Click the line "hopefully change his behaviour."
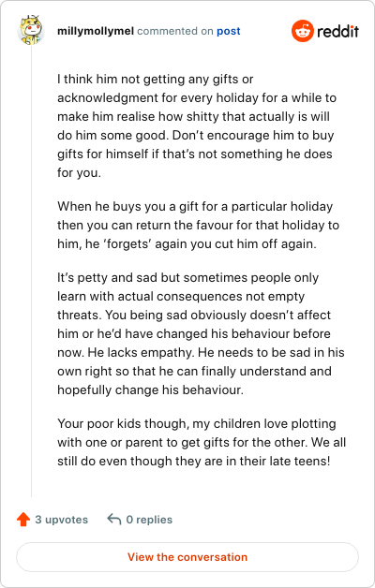Image resolution: width=375 pixels, height=588 pixels. (150, 390)
